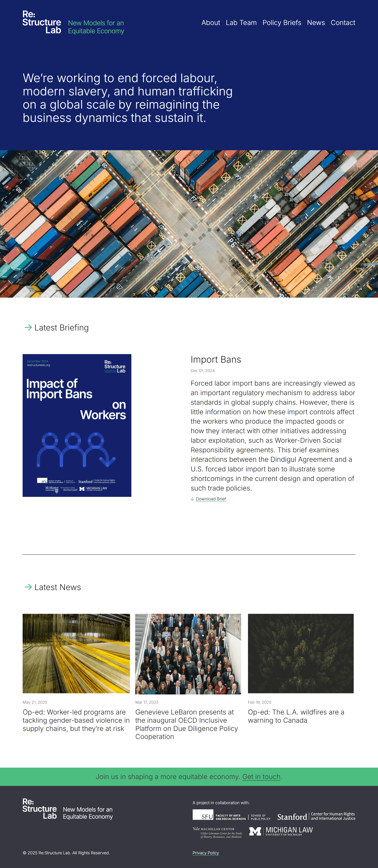Click the footer Re:Structure Lab logo
Image resolution: width=378 pixels, height=868 pixels.
click(x=40, y=809)
